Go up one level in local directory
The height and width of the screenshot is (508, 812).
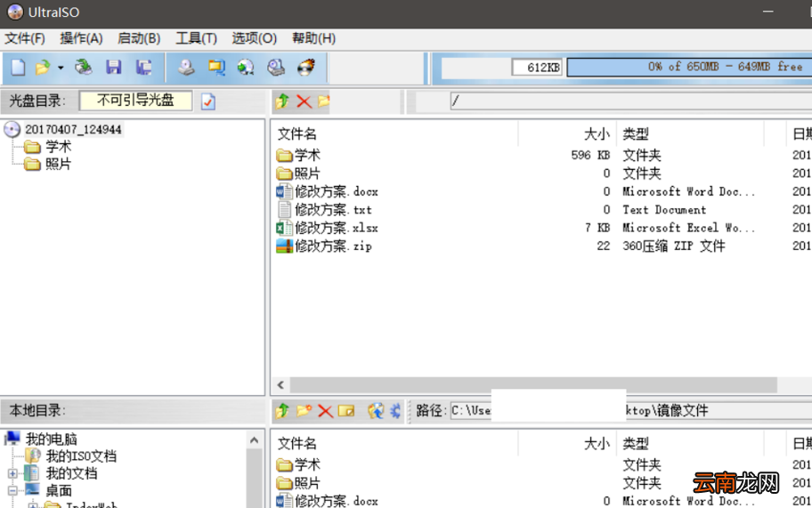(x=282, y=411)
